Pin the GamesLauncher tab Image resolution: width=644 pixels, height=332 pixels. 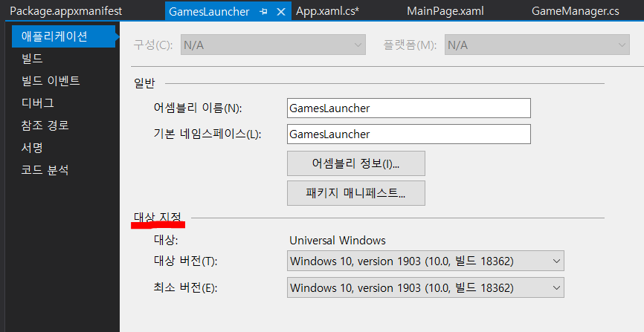(264, 12)
